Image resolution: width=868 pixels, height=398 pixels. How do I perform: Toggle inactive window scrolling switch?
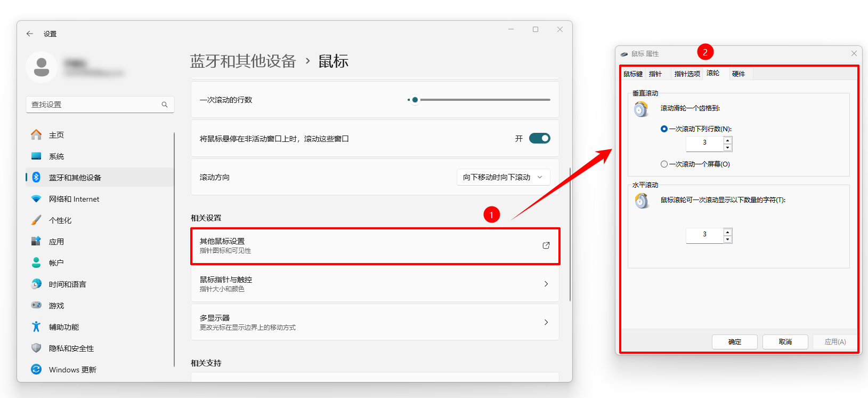click(x=540, y=138)
